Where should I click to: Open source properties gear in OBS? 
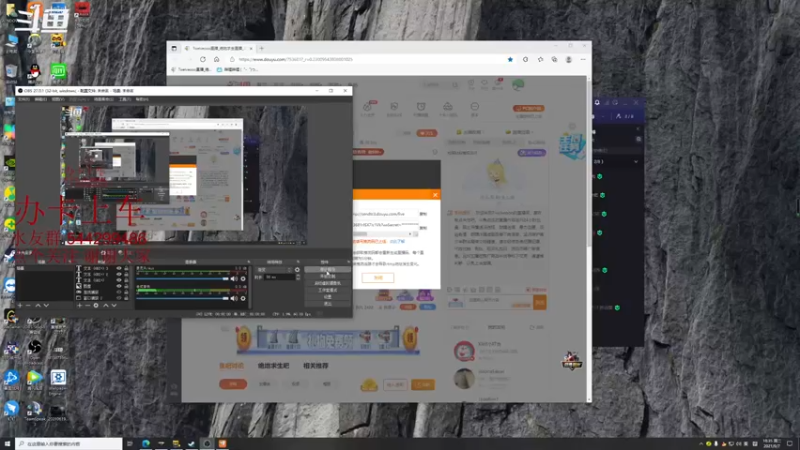click(x=96, y=305)
